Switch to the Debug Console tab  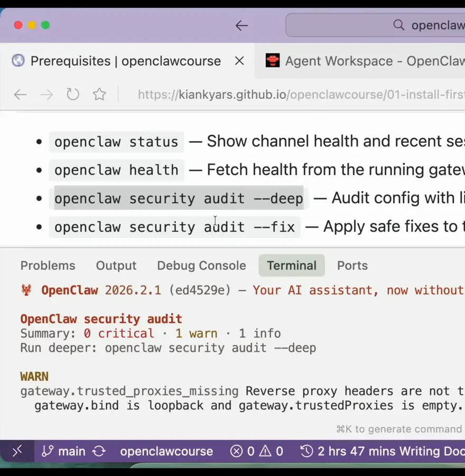point(201,266)
